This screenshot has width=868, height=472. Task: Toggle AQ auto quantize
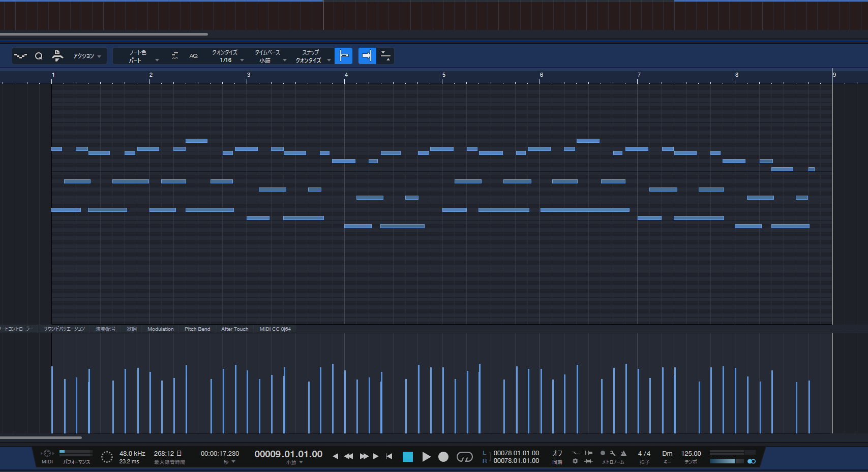(193, 56)
